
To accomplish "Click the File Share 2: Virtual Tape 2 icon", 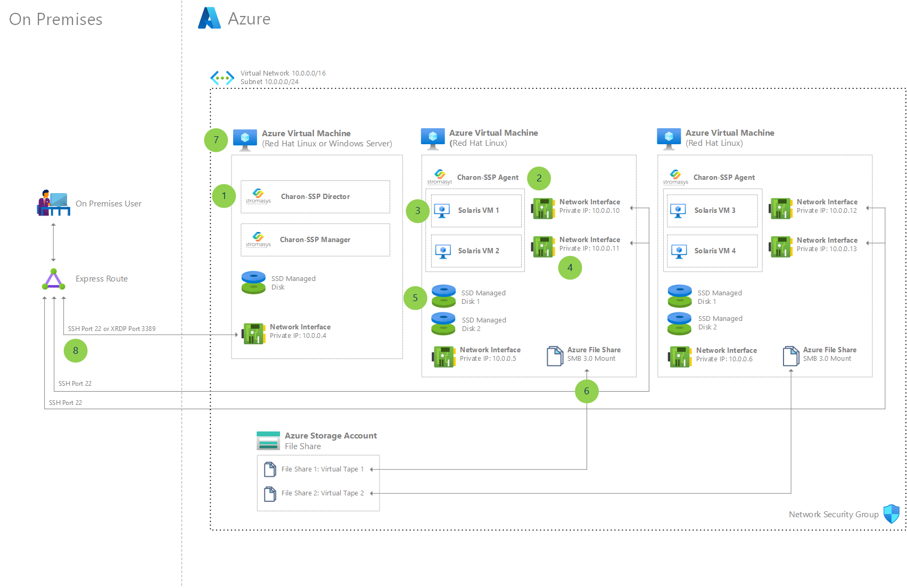I will click(x=270, y=494).
